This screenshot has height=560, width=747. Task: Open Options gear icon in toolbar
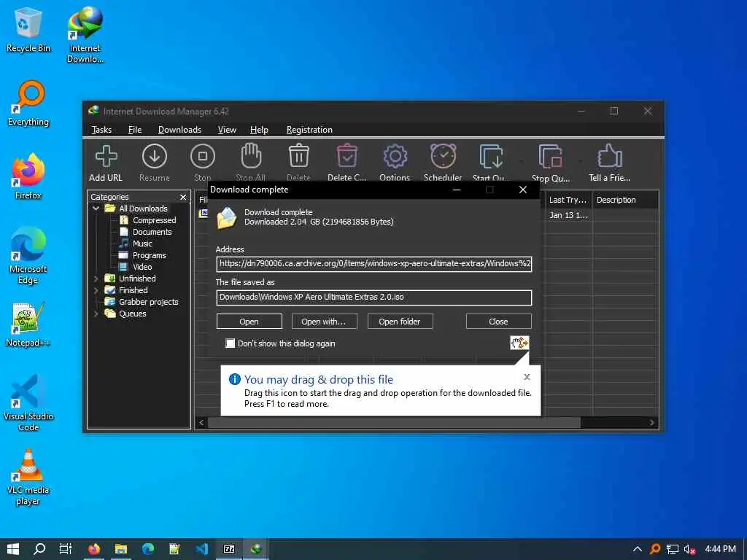395,157
